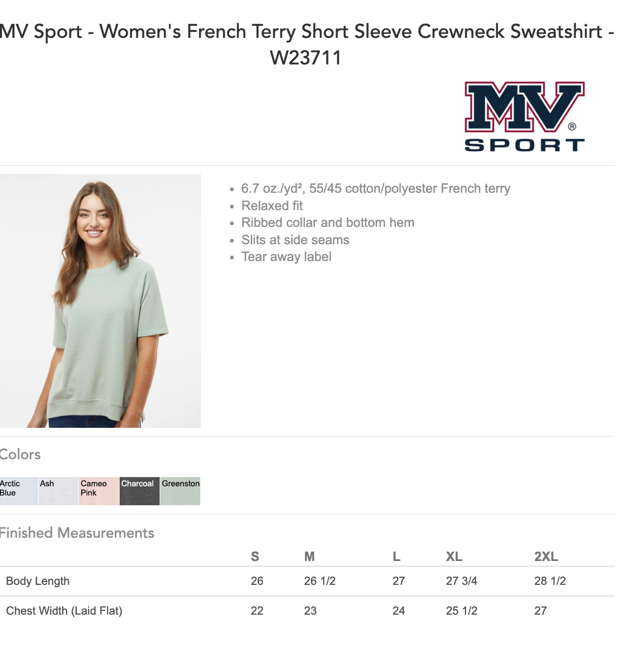Select the Ash color swatch
Image resolution: width=644 pixels, height=665 pixels.
click(x=58, y=491)
